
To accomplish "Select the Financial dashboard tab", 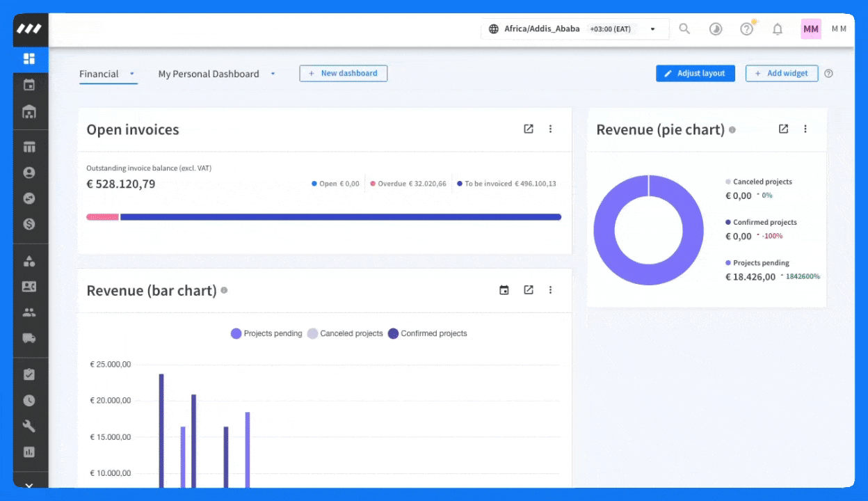I will pyautogui.click(x=99, y=74).
